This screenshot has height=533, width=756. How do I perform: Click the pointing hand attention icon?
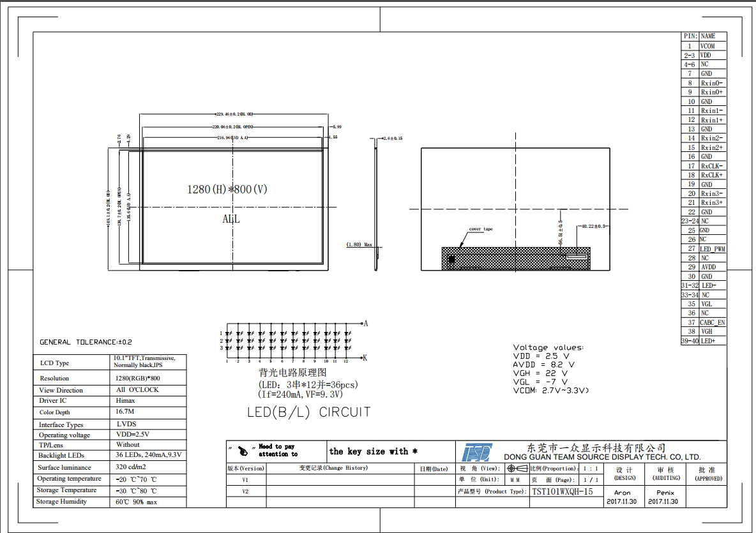[x=242, y=451]
